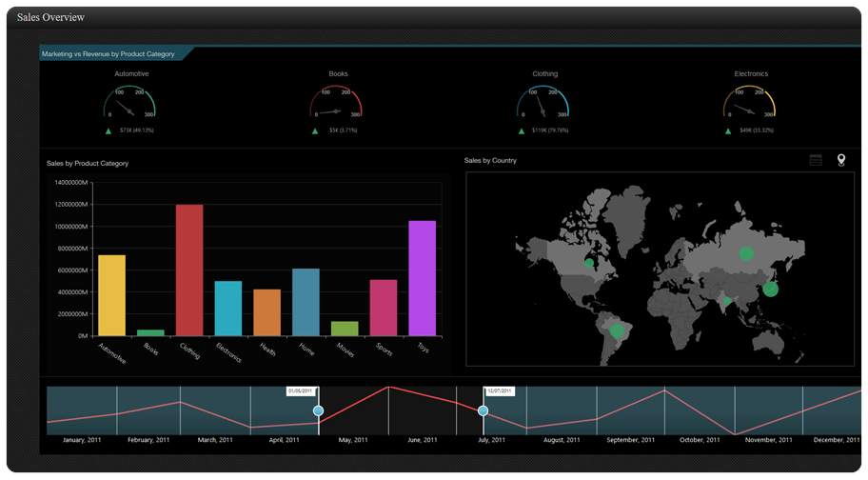This screenshot has height=480, width=868.
Task: Click green up arrow under Clothing gauge
Action: (522, 130)
